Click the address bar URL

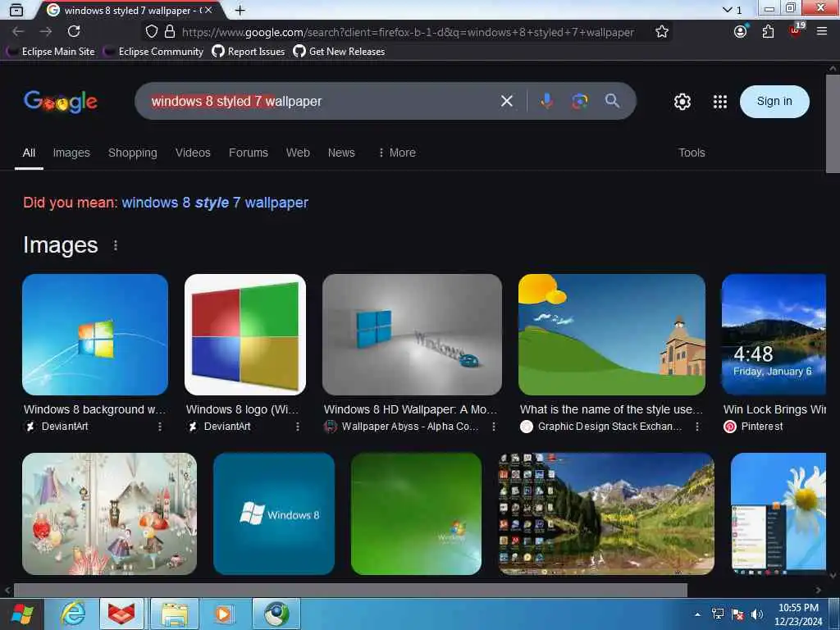coord(407,32)
